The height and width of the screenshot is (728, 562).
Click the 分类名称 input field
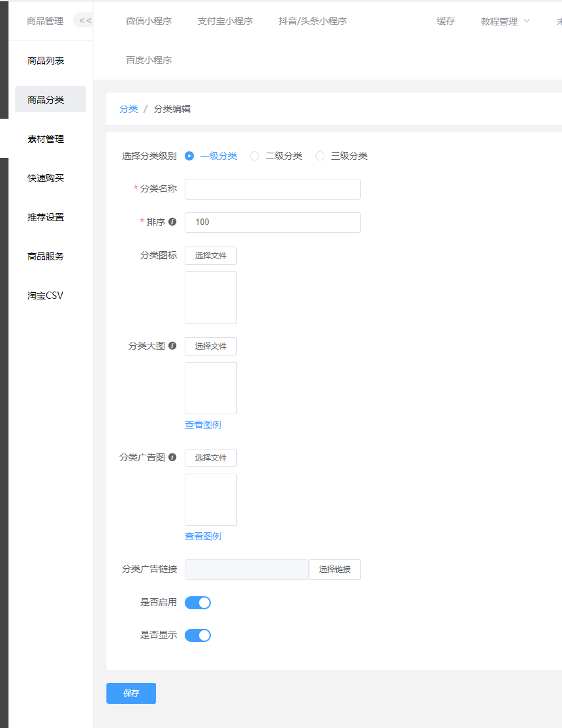coord(273,189)
